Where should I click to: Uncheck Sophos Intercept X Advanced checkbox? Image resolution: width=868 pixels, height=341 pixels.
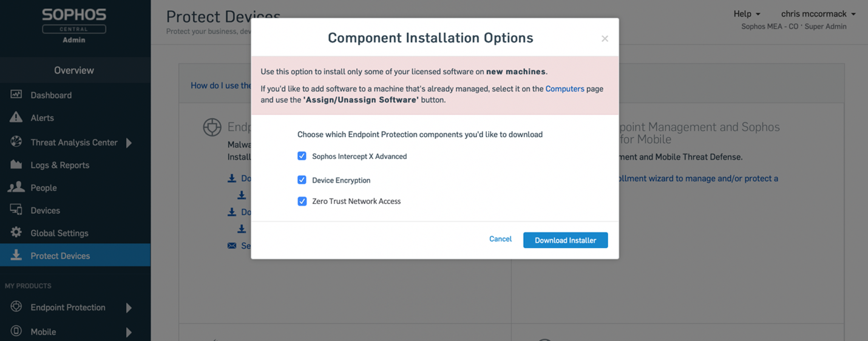tap(302, 156)
